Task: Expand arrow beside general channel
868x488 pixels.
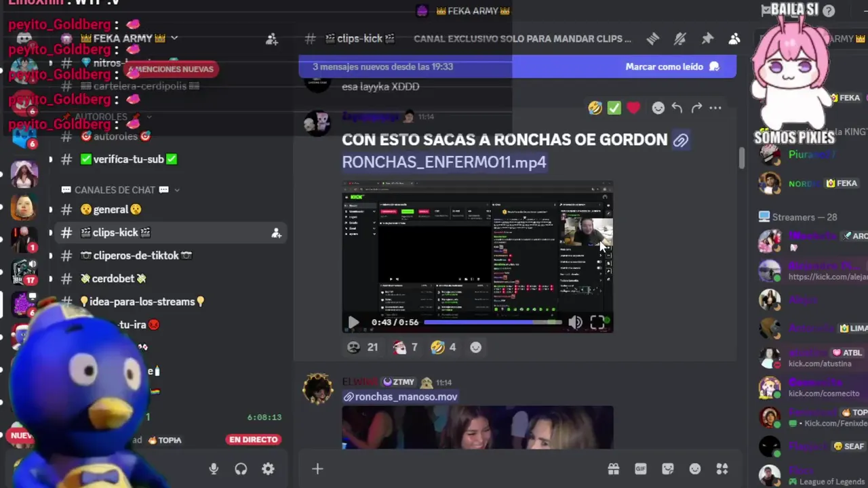Action: (50, 209)
